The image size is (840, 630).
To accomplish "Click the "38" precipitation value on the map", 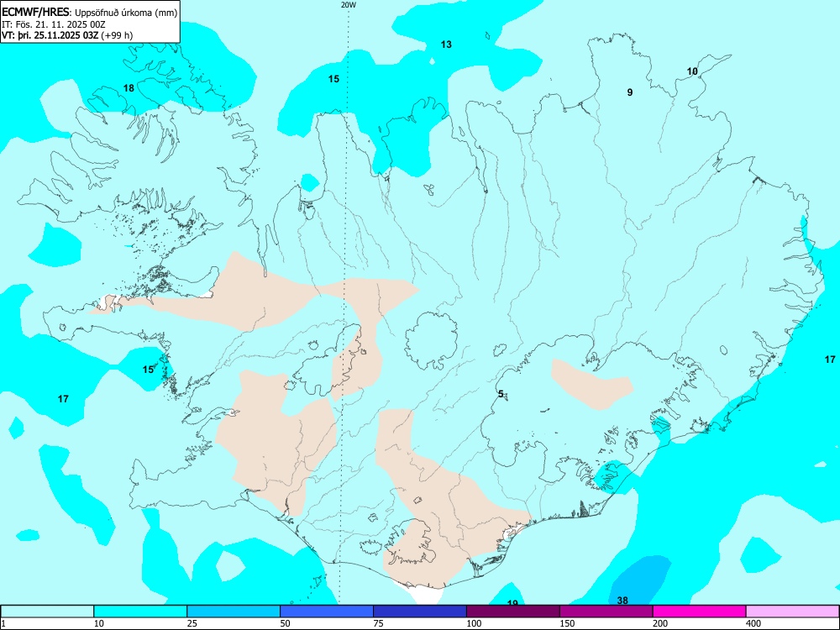I will 622,601.
